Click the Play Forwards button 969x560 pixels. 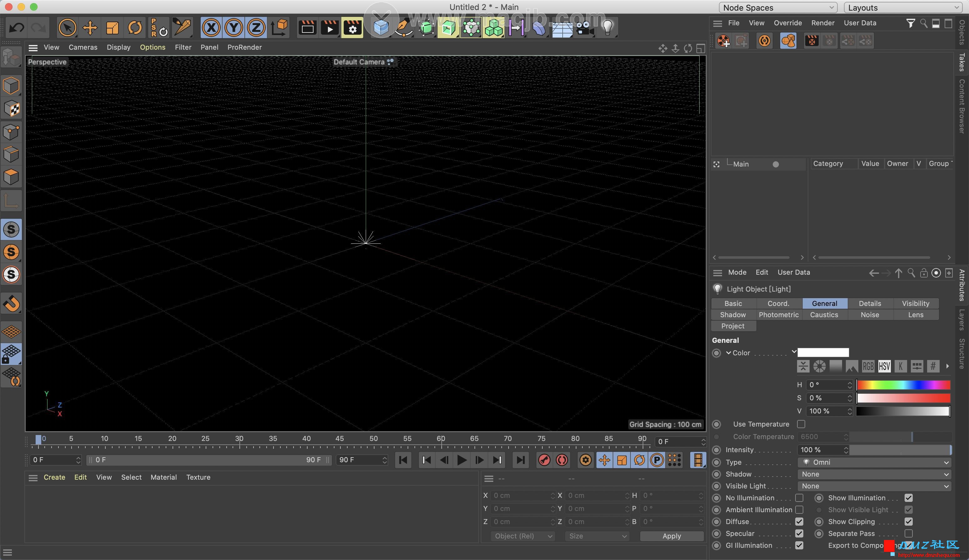click(x=462, y=460)
